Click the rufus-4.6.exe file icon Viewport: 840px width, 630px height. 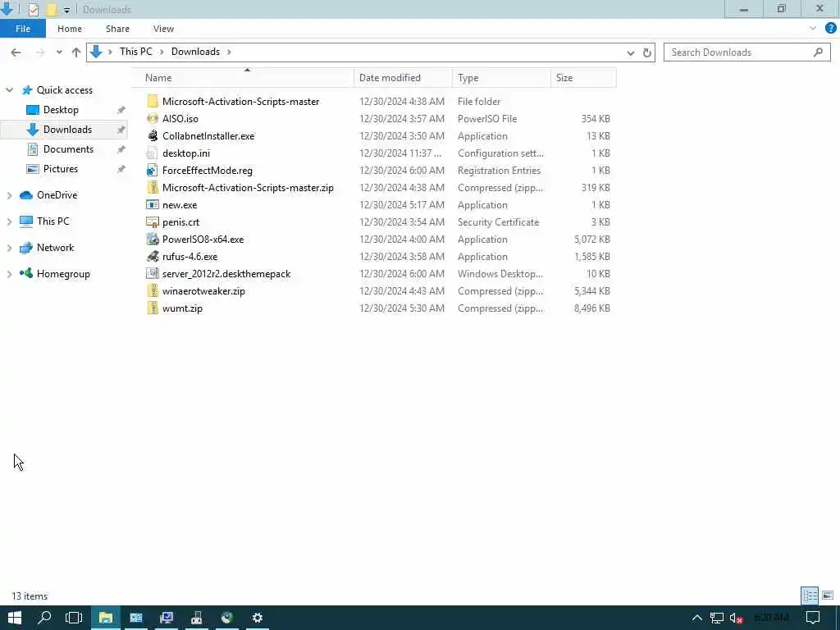153,256
